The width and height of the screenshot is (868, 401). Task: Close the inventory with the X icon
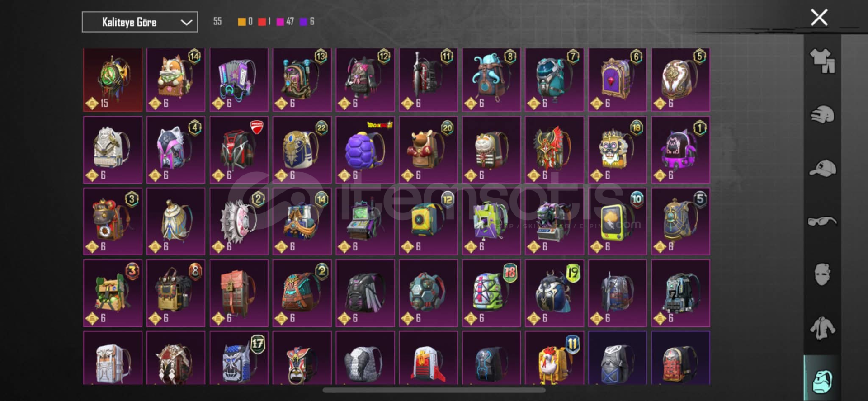pos(819,18)
